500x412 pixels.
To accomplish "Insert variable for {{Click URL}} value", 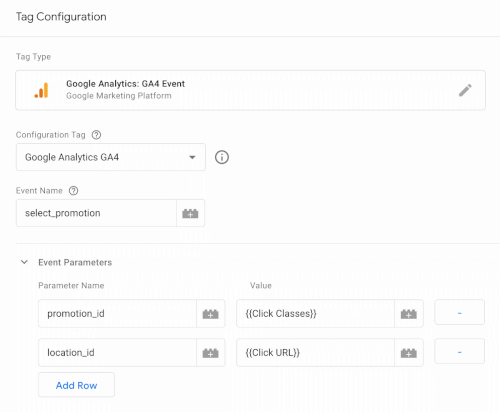I will coord(409,353).
